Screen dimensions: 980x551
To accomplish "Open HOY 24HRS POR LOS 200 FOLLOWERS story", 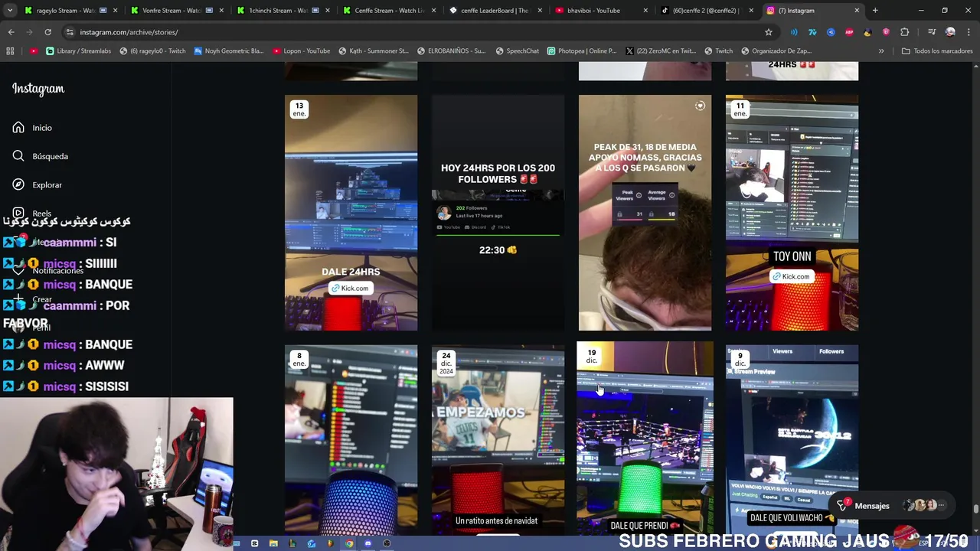I will [x=498, y=213].
